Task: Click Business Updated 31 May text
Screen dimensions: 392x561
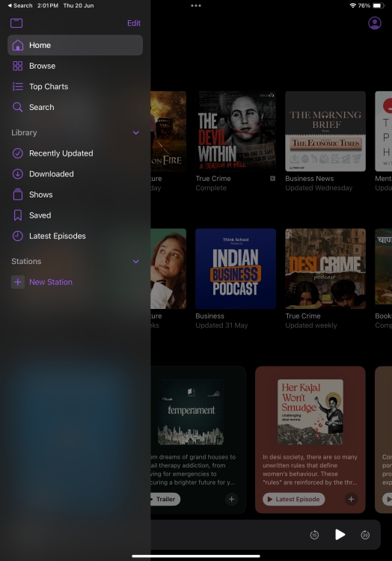Action: point(221,321)
